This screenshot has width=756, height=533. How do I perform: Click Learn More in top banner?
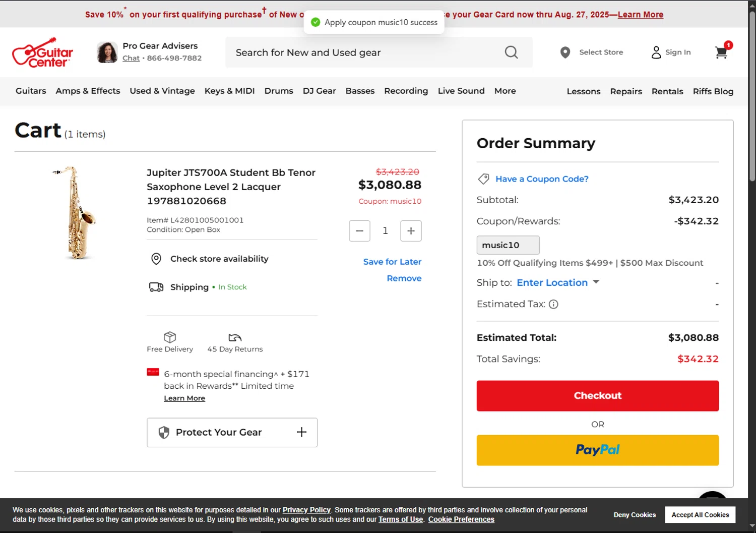pyautogui.click(x=641, y=15)
